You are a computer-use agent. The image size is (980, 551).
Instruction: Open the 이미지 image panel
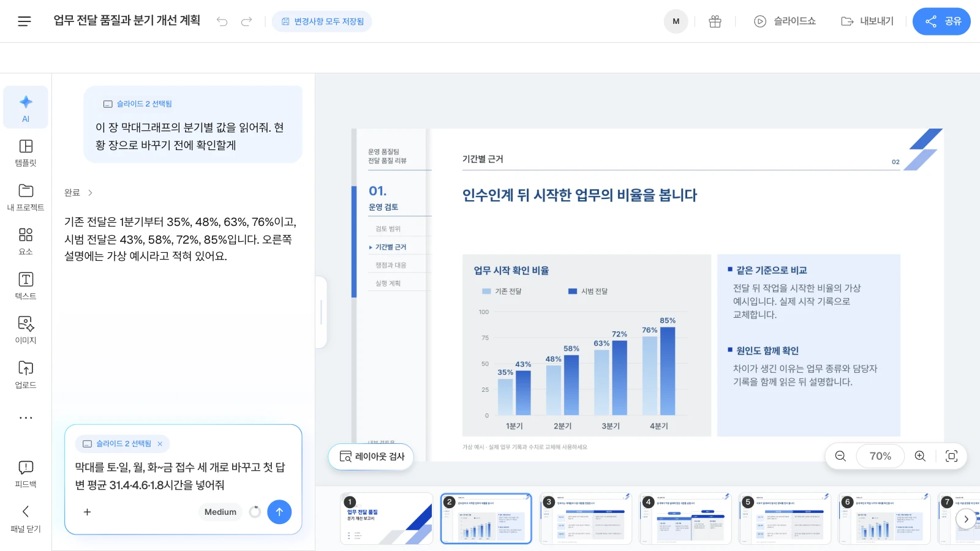click(26, 330)
